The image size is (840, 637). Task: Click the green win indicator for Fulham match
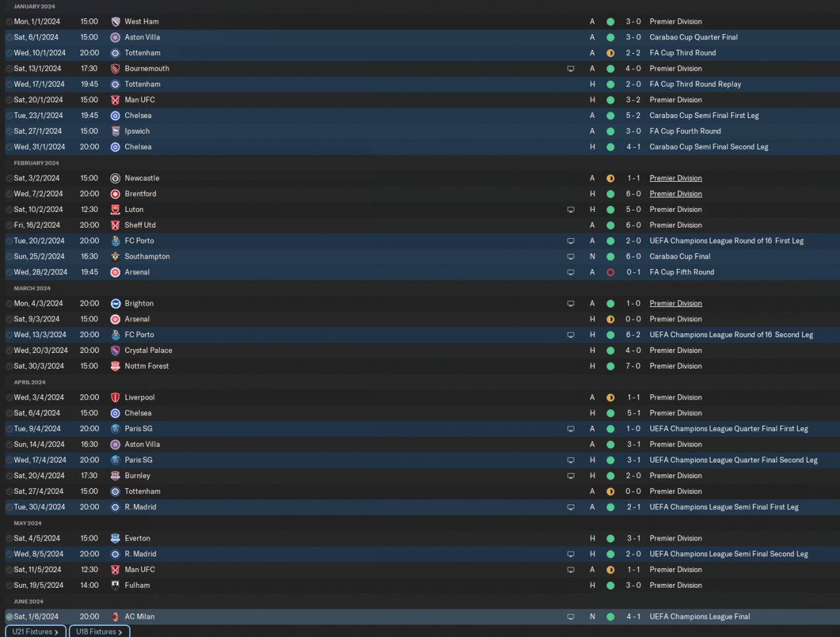coord(610,585)
